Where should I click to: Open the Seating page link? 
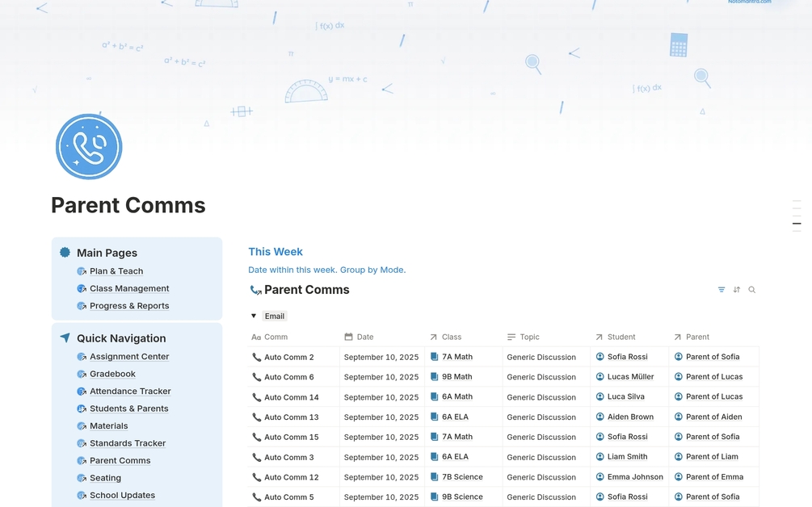[105, 478]
